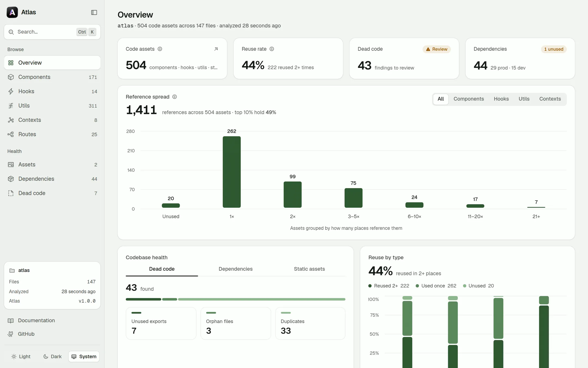
Task: Focus the Search input field
Action: [52, 32]
